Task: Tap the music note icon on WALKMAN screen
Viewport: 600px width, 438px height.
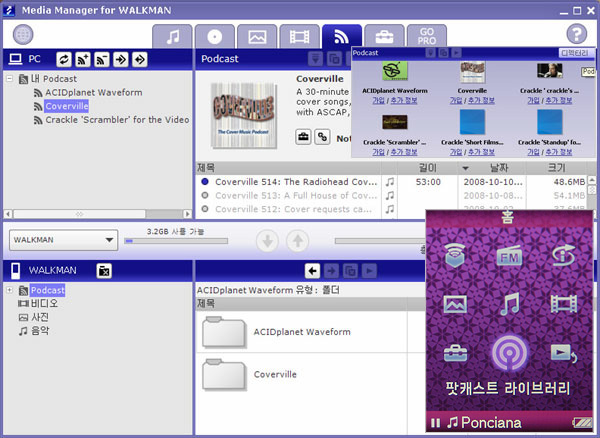Action: (510, 304)
